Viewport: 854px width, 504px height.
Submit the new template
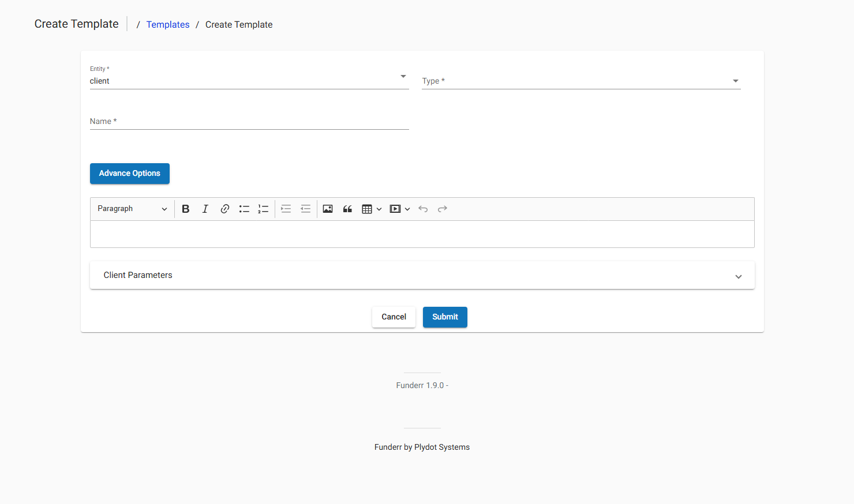444,317
